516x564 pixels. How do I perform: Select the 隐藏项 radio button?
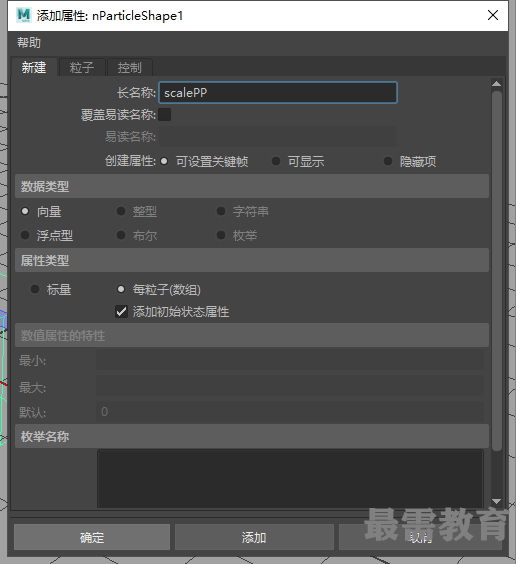pyautogui.click(x=388, y=161)
